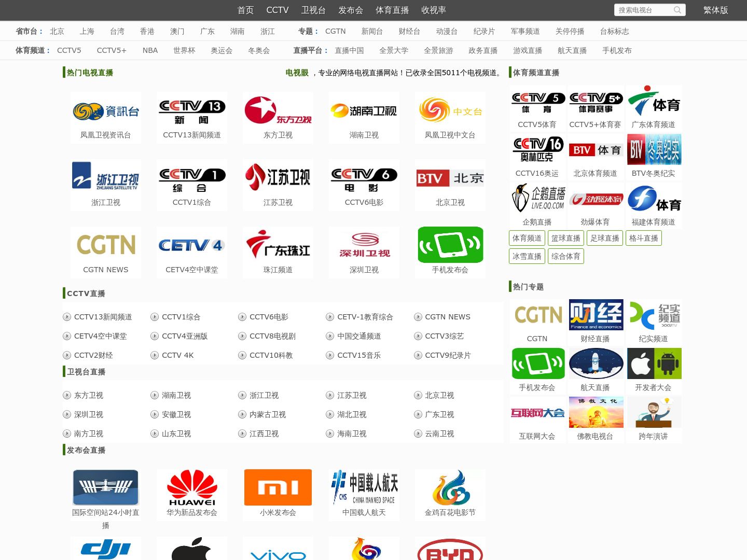Viewport: 747px width, 560px height.
Task: Open the 江苏卫视 channel logo
Action: 278,178
